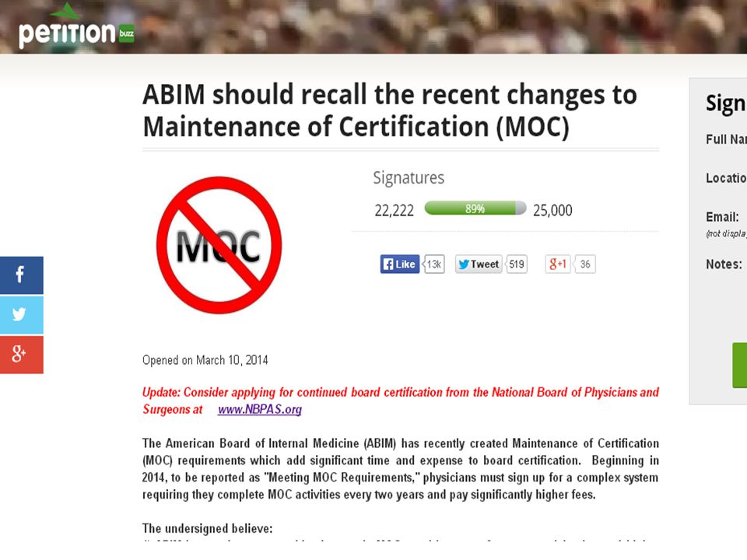
Task: Click the Facebook Like button
Action: coord(400,264)
